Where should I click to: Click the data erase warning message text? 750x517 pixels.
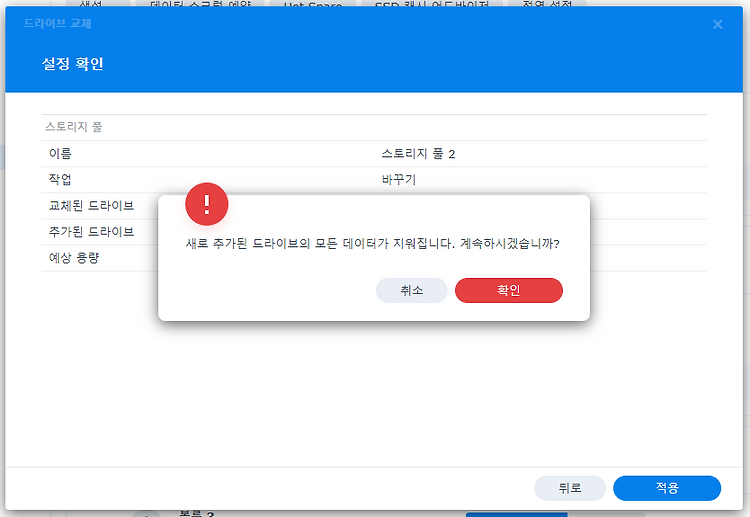373,243
